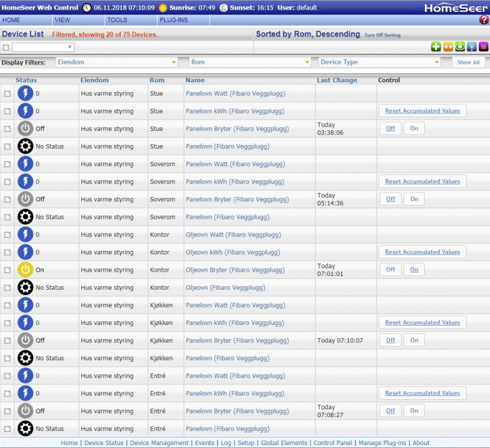Open the Eiendom filter dropdown
Viewport: 490px width, 448px height.
(117, 62)
